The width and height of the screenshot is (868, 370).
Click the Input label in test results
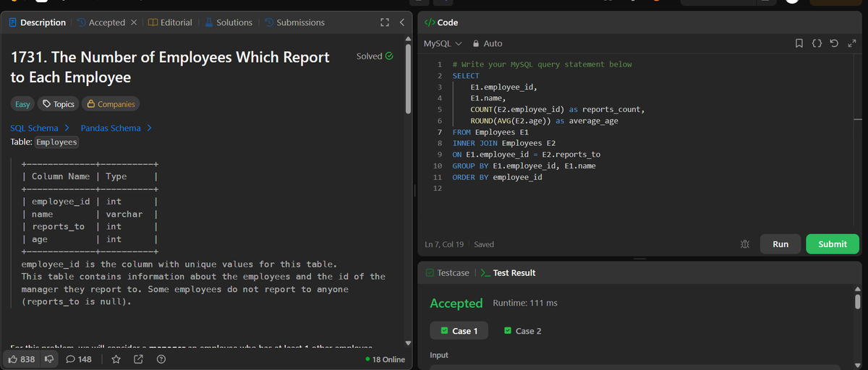pyautogui.click(x=439, y=356)
